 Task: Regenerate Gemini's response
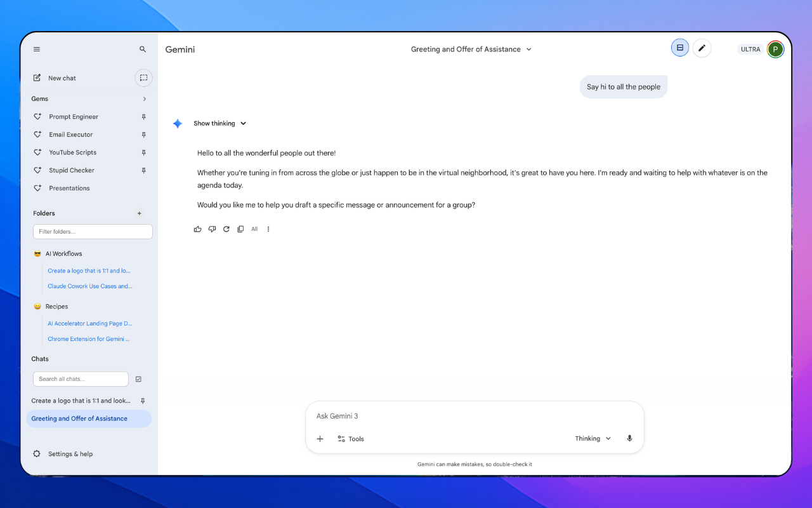(x=226, y=229)
